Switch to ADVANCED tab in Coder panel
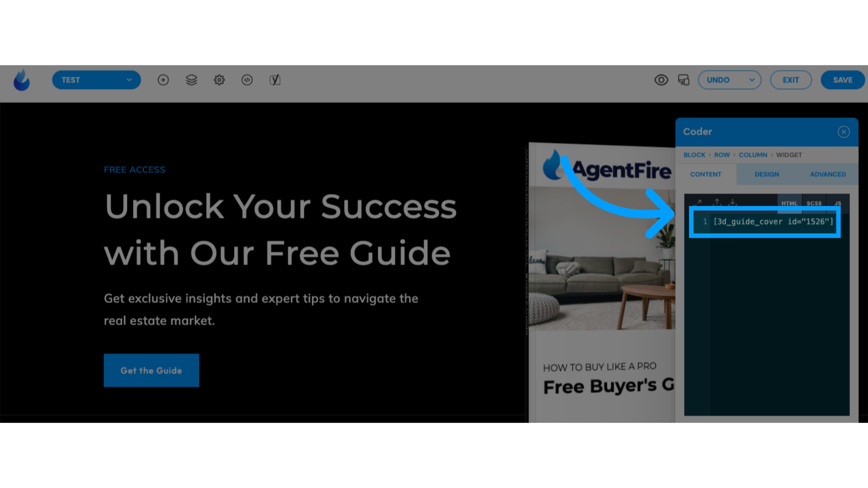Screen dimensions: 868x488 coord(827,174)
